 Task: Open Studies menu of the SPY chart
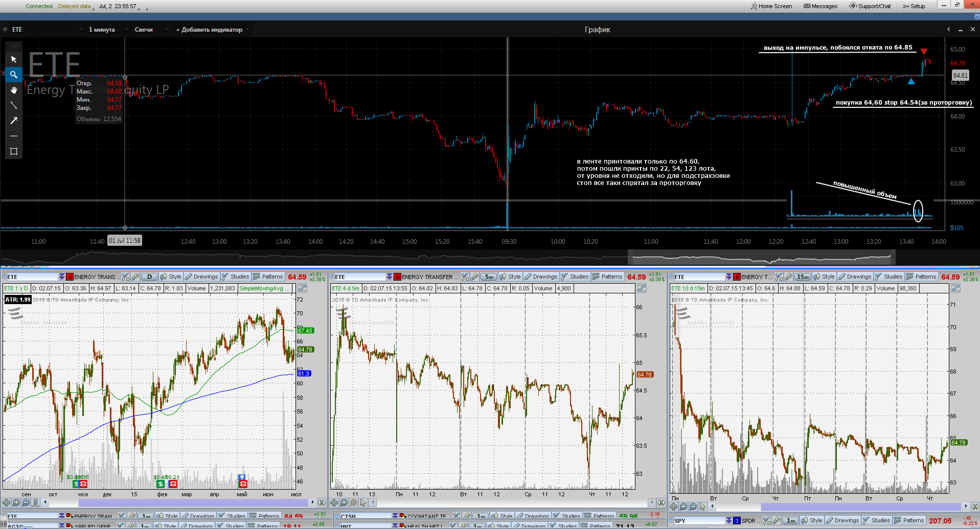877,520
